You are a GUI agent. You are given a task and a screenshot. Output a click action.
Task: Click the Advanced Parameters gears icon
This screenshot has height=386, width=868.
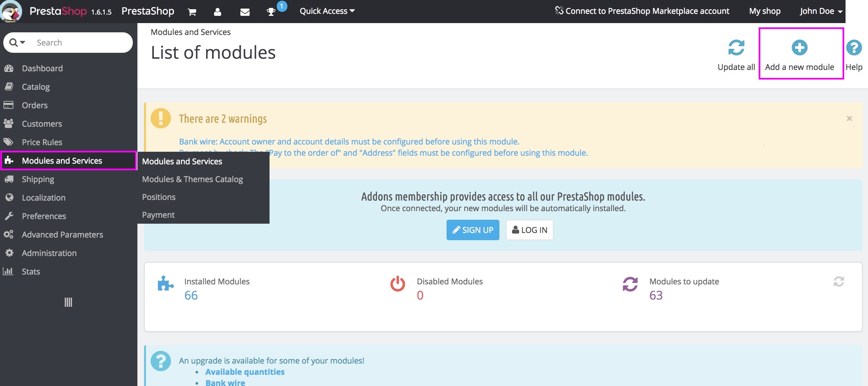(9, 235)
